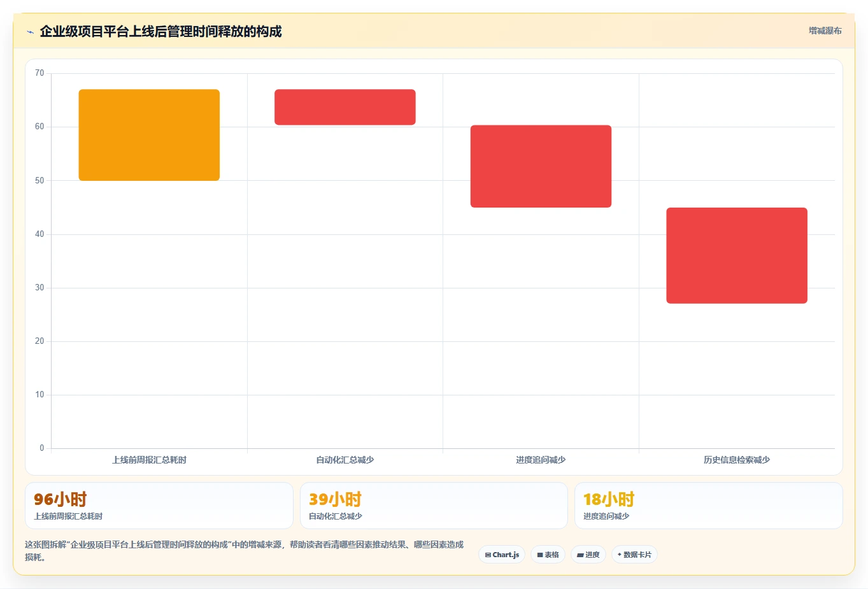Click the y-axis value 50
The height and width of the screenshot is (589, 868).
tap(39, 181)
